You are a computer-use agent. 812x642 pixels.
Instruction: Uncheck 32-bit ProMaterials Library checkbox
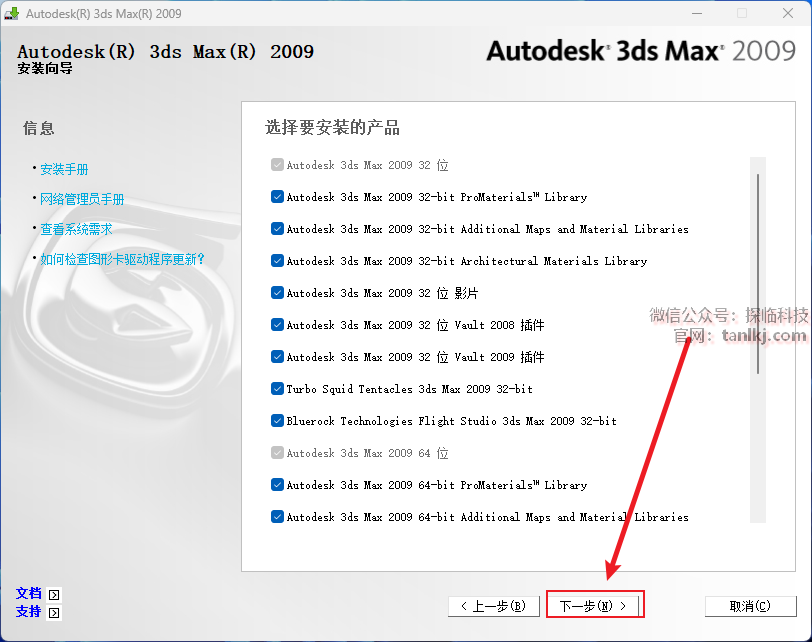(x=277, y=197)
